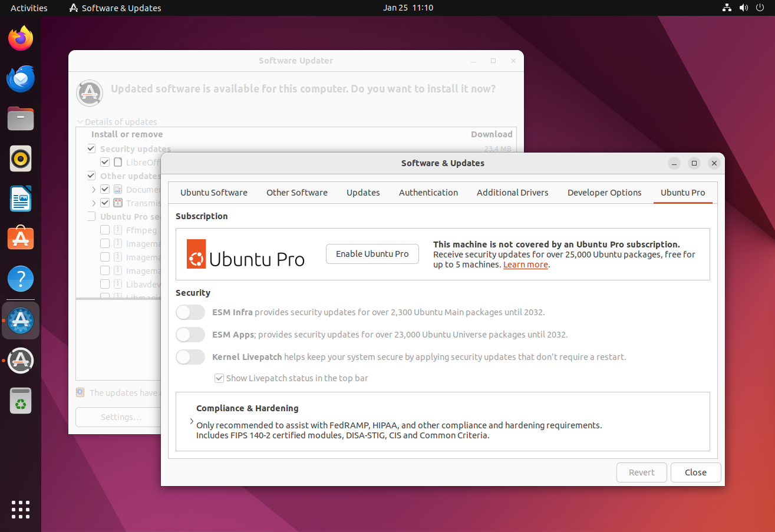Open the Updates tab

[363, 193]
